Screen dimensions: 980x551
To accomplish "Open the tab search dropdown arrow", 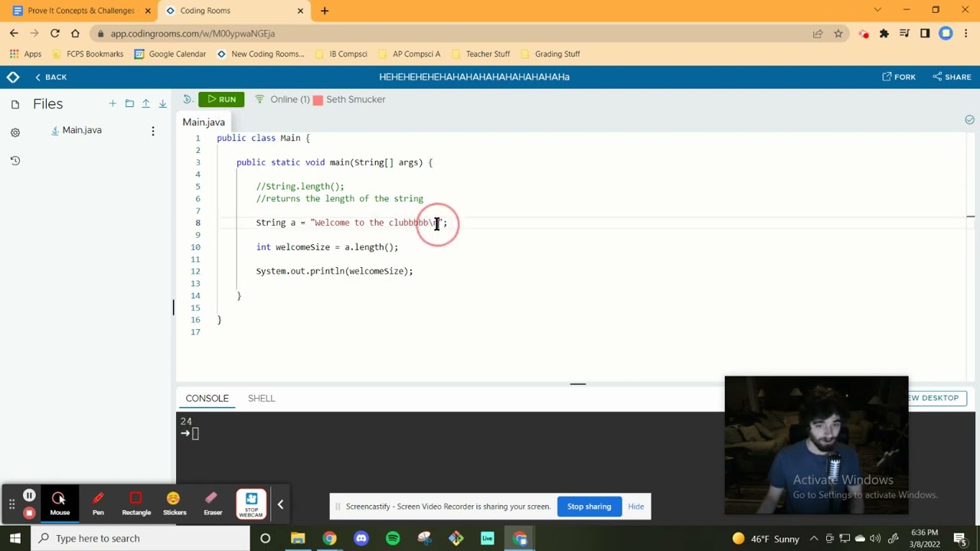I will [877, 10].
